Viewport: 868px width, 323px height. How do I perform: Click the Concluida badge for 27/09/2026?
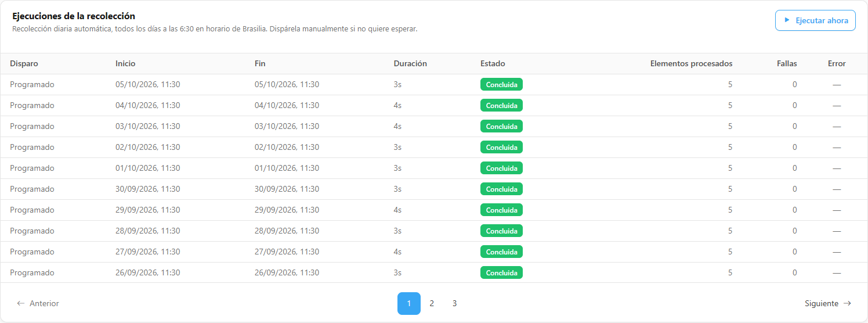pos(501,252)
